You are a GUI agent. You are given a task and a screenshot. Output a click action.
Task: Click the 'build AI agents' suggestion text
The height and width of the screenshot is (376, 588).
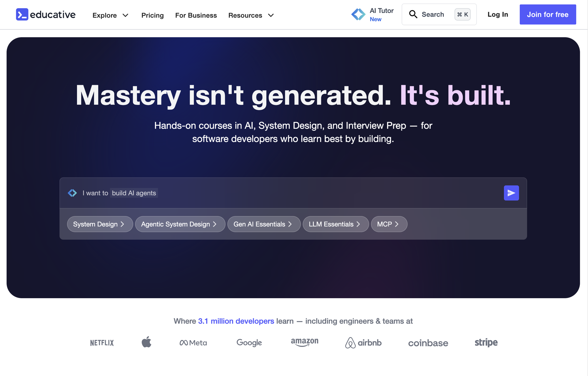pos(134,193)
